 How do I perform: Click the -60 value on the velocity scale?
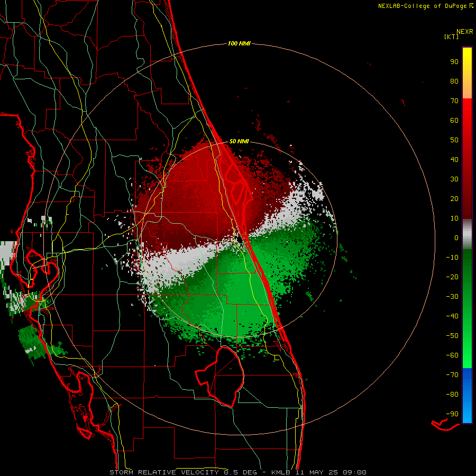pyautogui.click(x=452, y=355)
